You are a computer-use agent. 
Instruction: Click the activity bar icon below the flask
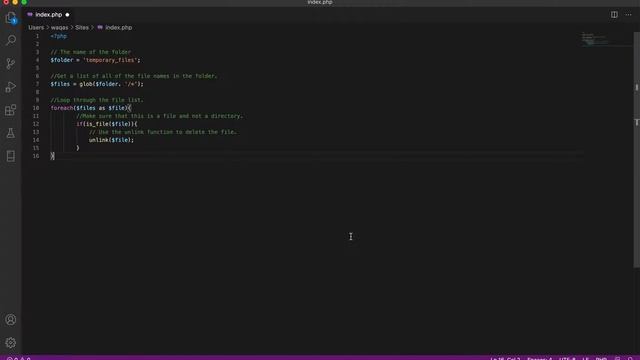[11, 156]
